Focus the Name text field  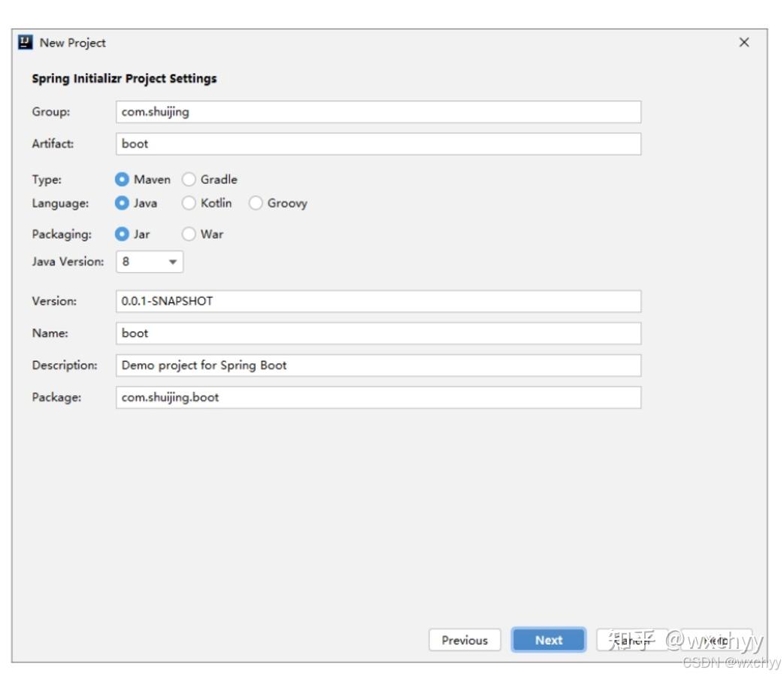pos(378,333)
